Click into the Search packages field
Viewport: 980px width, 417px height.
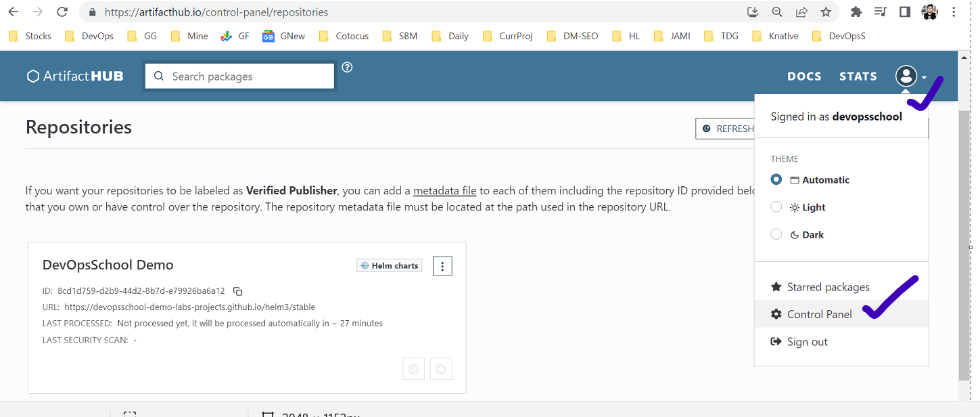click(247, 76)
